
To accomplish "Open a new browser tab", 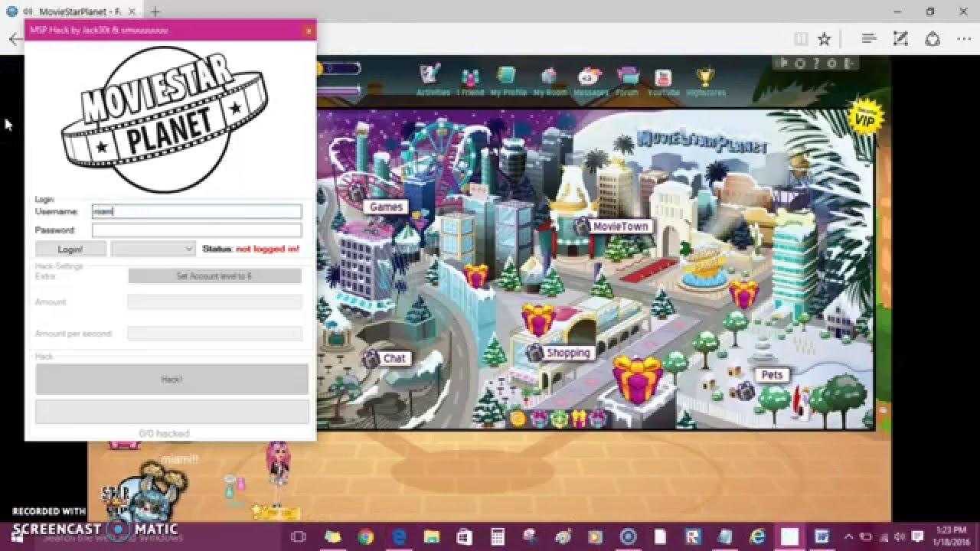I will (155, 11).
